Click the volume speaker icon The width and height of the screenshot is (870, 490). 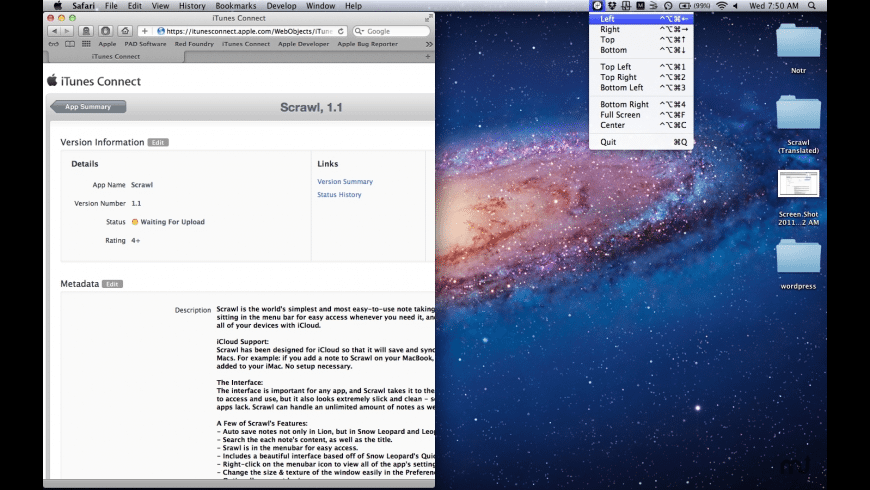(736, 6)
